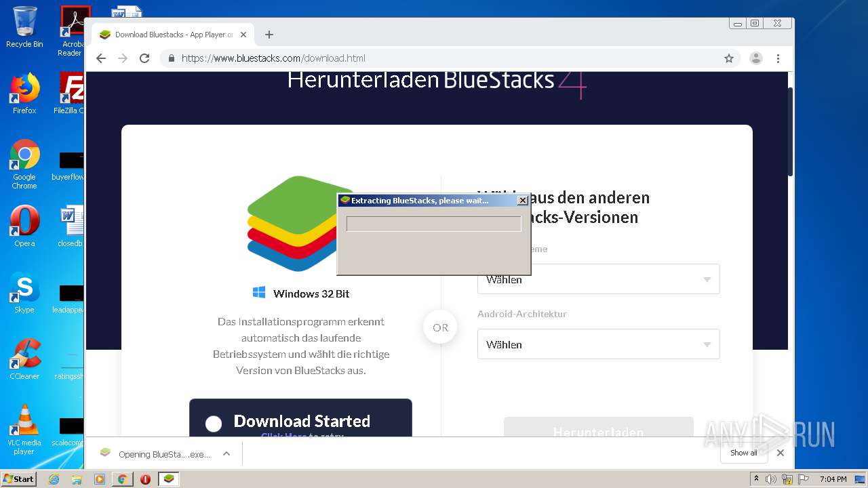This screenshot has height=488, width=868.
Task: Open Windows Explorer from the taskbar
Action: pyautogui.click(x=77, y=479)
